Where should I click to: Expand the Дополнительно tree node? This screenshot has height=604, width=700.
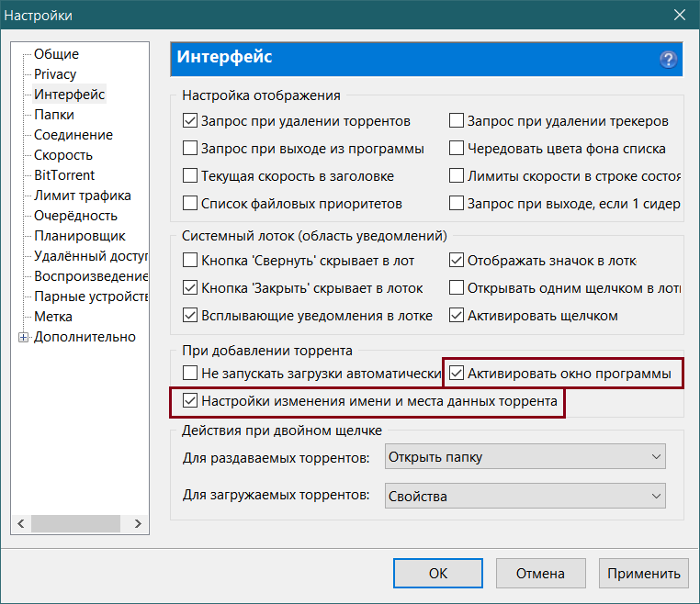[x=23, y=337]
